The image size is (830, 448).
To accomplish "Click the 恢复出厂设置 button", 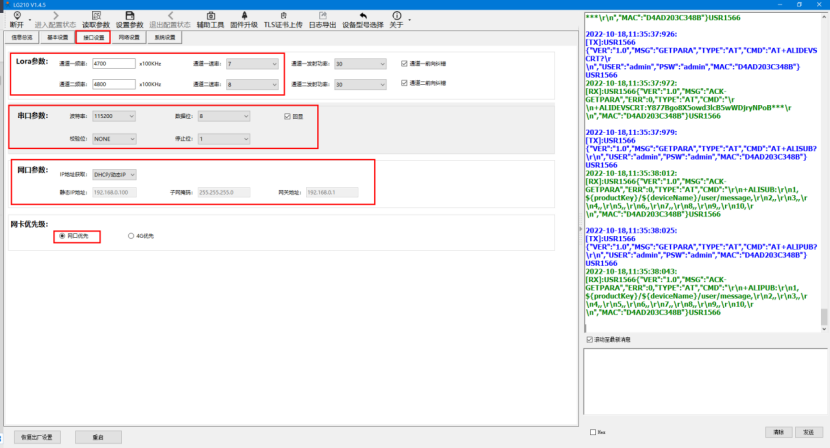I will 36,437.
